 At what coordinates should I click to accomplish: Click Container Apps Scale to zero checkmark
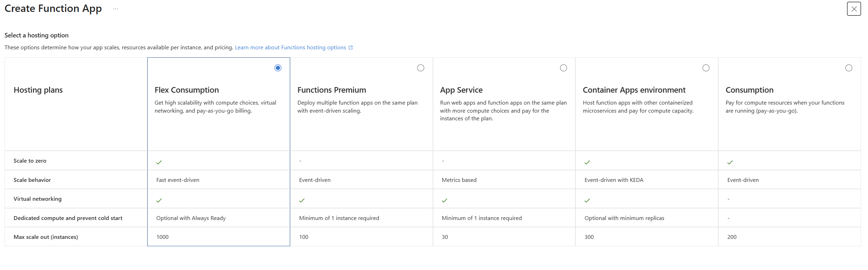(587, 162)
